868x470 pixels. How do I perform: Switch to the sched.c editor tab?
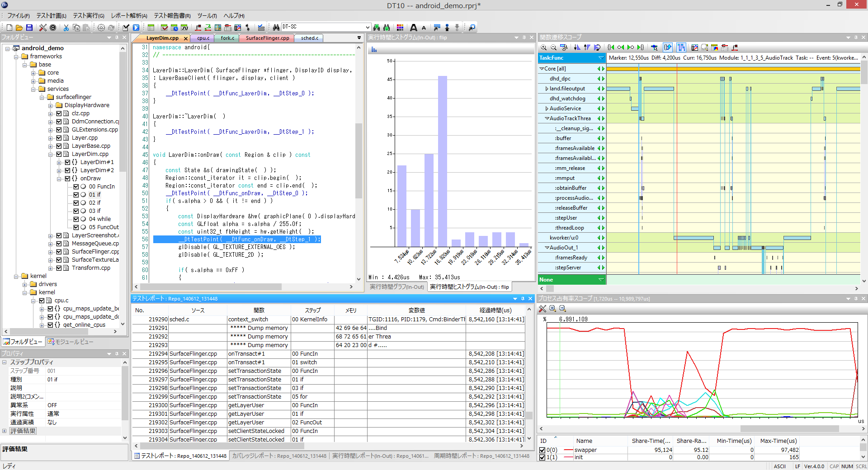coord(310,38)
